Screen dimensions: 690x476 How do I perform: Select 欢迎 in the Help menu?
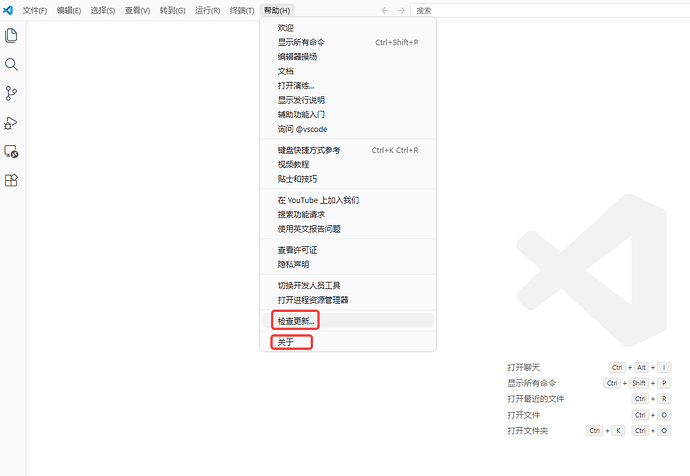348,28
